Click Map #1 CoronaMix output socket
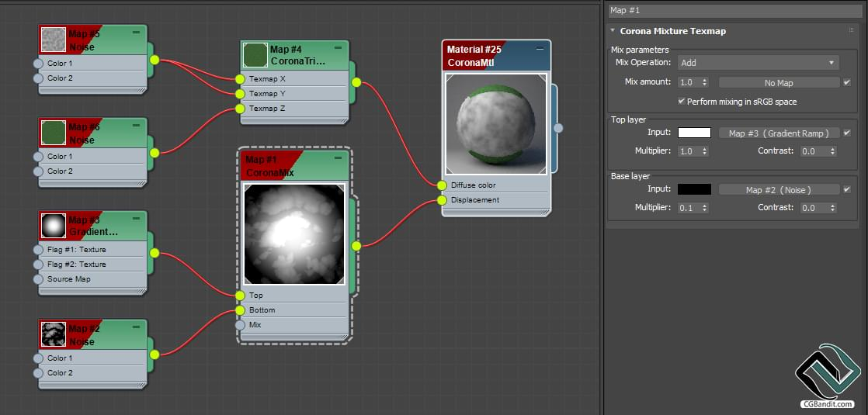 pos(356,246)
